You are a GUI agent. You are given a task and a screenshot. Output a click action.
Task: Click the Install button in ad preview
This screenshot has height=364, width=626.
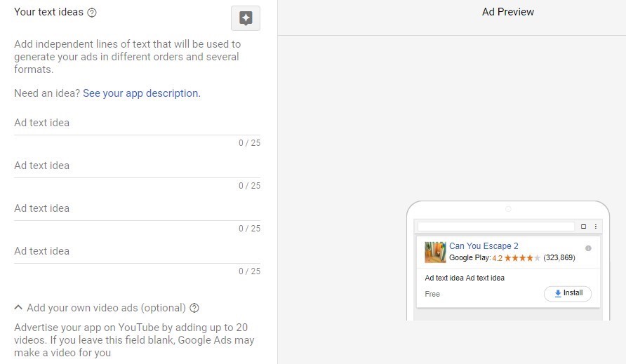pyautogui.click(x=568, y=293)
